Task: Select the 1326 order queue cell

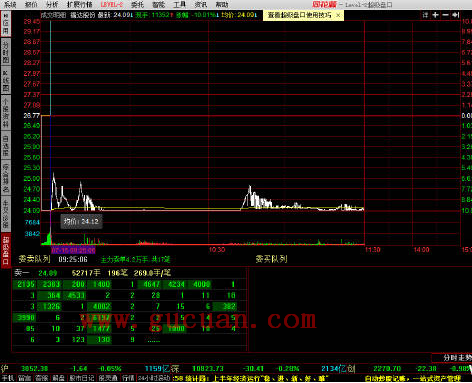Action: [50, 306]
